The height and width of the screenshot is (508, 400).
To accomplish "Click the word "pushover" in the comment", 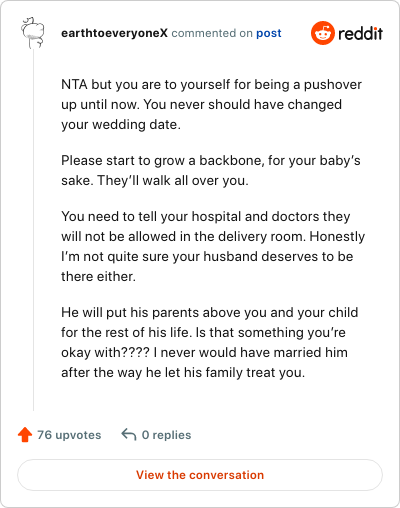I will click(x=333, y=85).
